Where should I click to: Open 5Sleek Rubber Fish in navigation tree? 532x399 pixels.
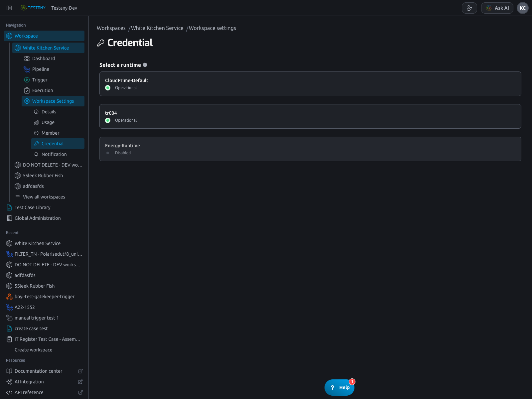coord(48,176)
